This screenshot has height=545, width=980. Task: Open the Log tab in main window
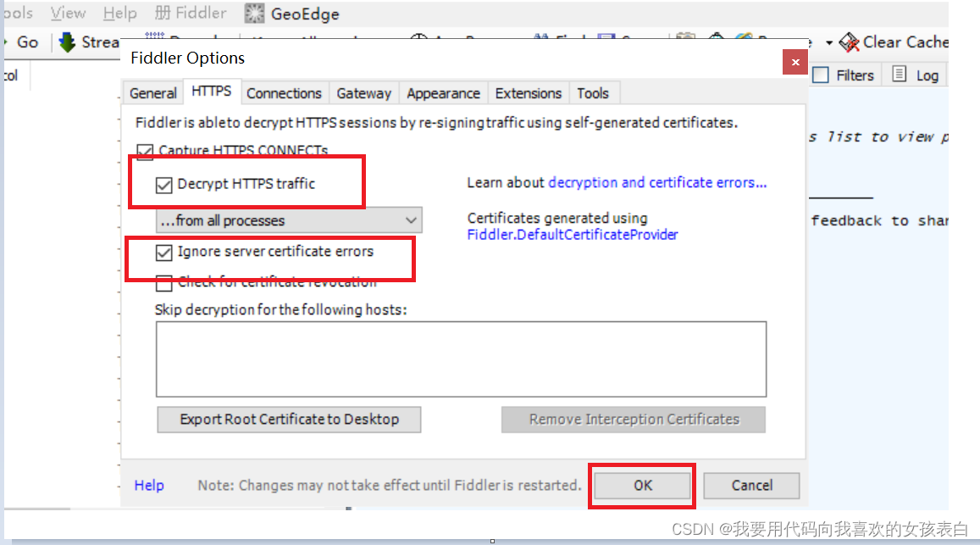pos(915,75)
